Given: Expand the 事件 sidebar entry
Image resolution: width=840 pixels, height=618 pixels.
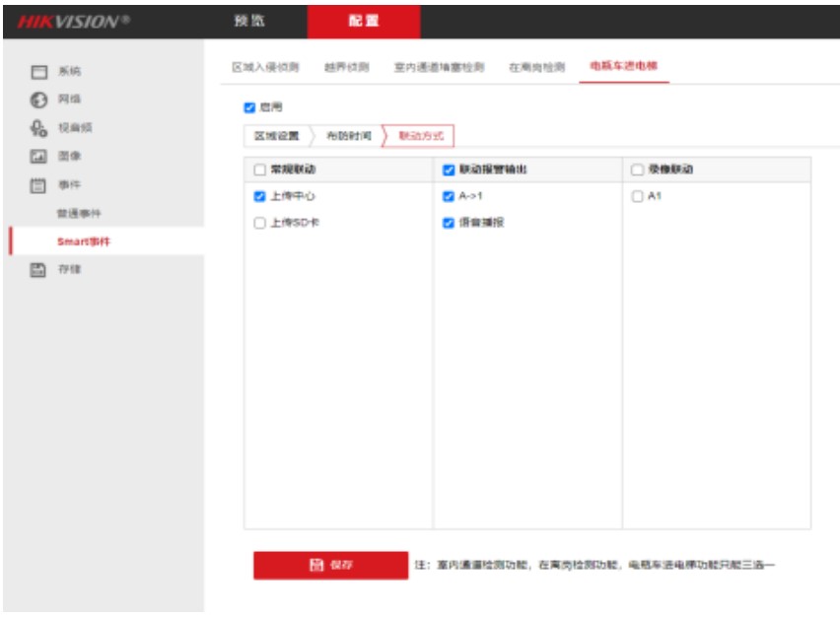Looking at the screenshot, I should pyautogui.click(x=69, y=184).
